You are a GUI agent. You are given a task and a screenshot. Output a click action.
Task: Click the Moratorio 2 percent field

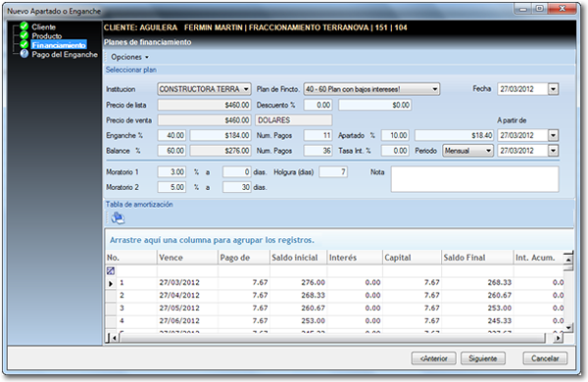pos(171,187)
